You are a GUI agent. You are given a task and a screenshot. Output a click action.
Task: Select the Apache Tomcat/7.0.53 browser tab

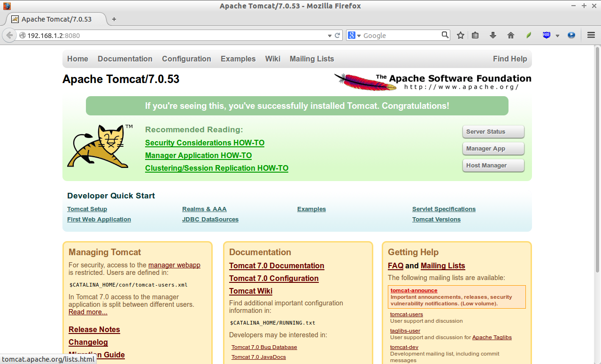click(x=56, y=19)
